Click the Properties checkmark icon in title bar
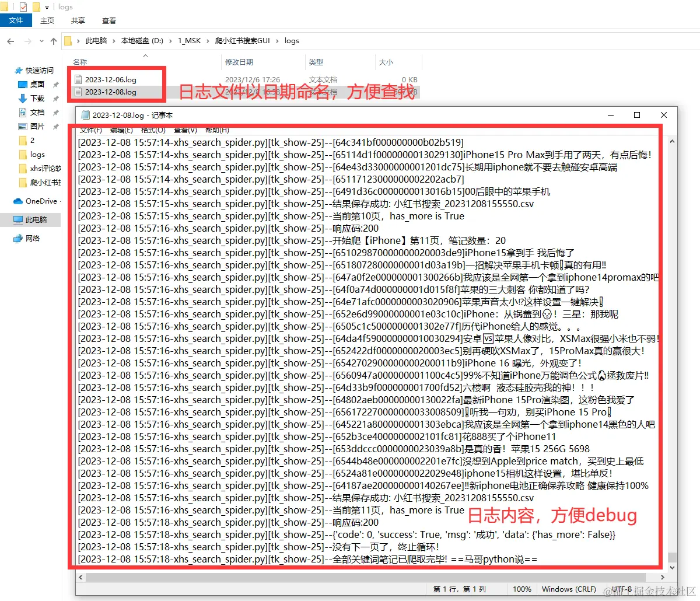The height and width of the screenshot is (601, 700). 23,7
